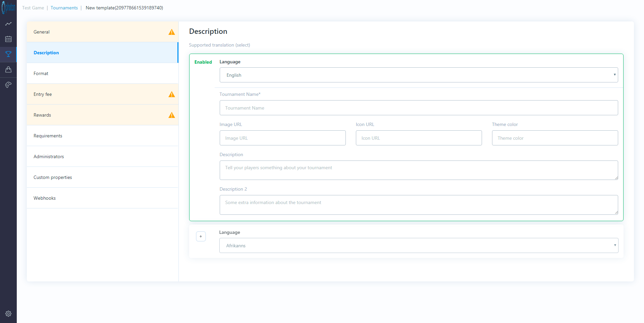Image resolution: width=644 pixels, height=323 pixels.
Task: Click the game controller icon
Action: (x=8, y=85)
